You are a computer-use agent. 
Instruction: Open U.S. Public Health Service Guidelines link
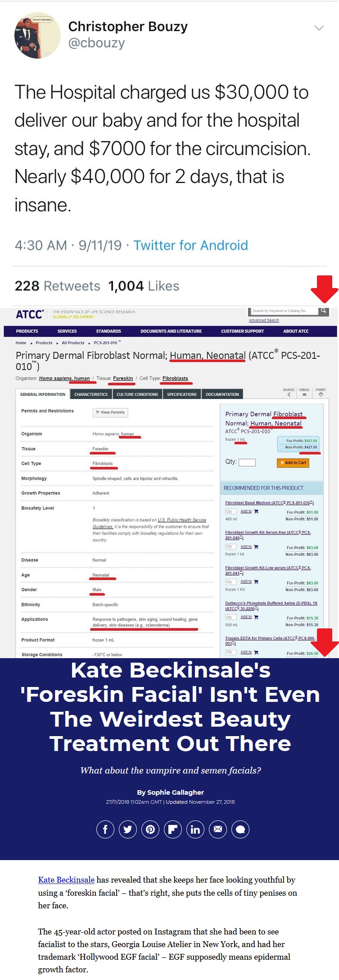pos(150,523)
